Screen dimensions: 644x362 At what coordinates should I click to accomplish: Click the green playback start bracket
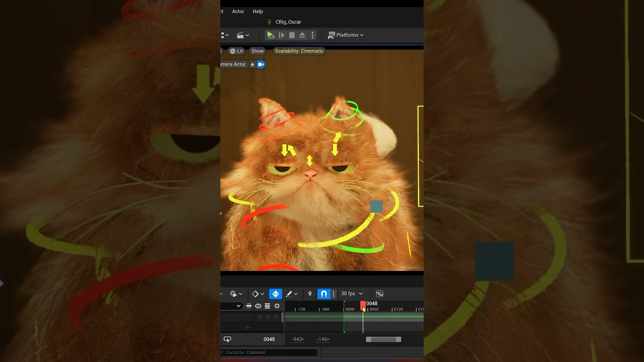(344, 317)
